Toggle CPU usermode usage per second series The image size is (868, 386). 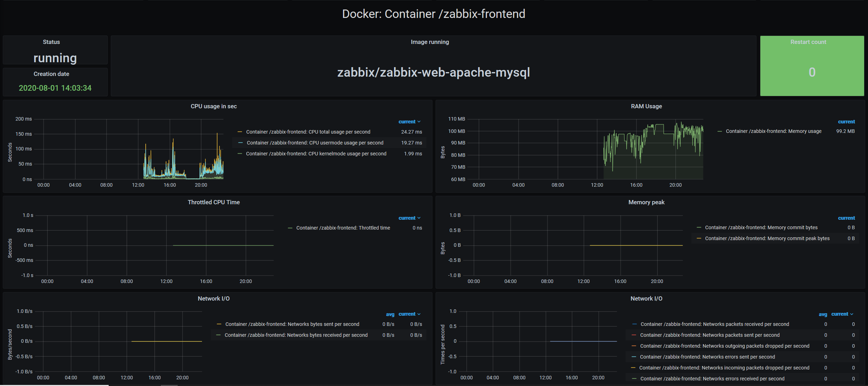point(315,143)
